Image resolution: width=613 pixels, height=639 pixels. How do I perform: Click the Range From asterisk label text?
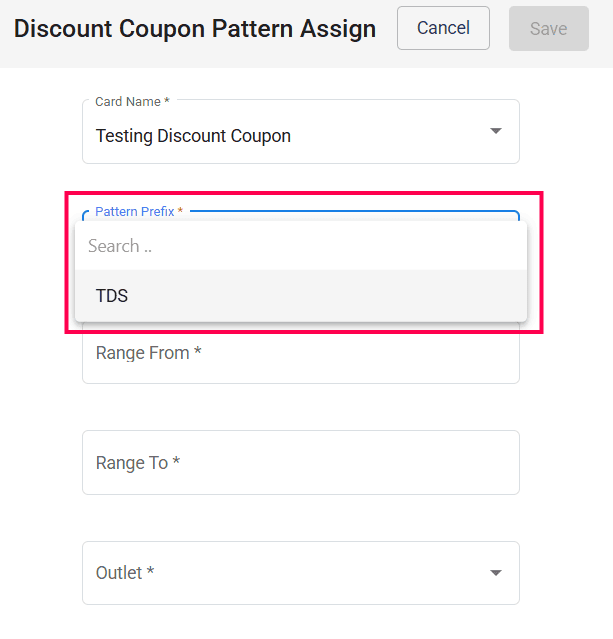pos(149,353)
